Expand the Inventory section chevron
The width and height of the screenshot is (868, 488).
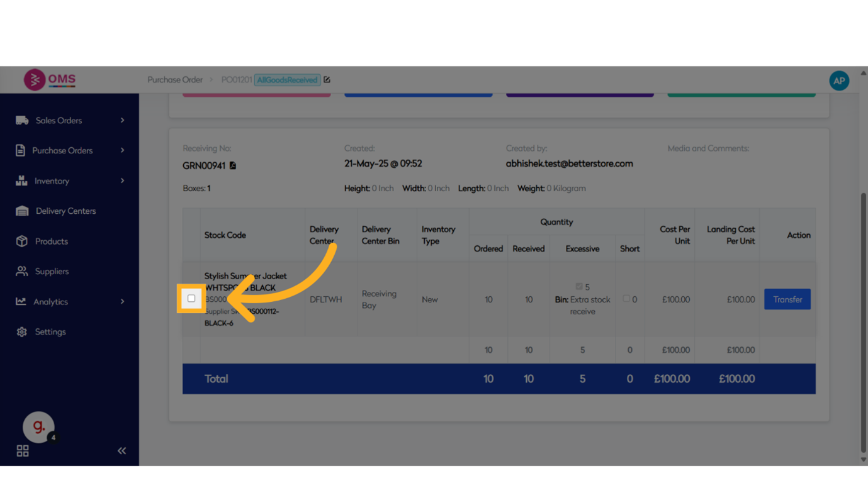[122, 181]
